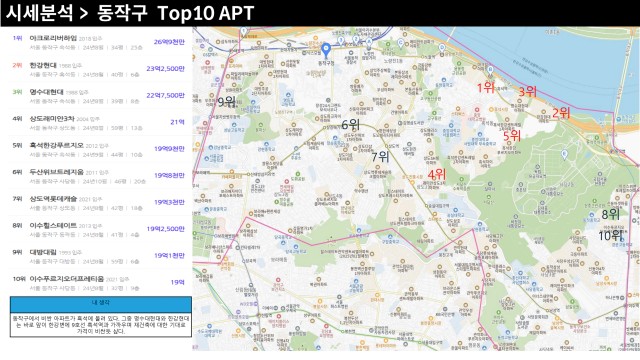The image size is (640, 360).
Task: Click the 19억8천만 price of 두산위브트레지움
Action: 169,176
